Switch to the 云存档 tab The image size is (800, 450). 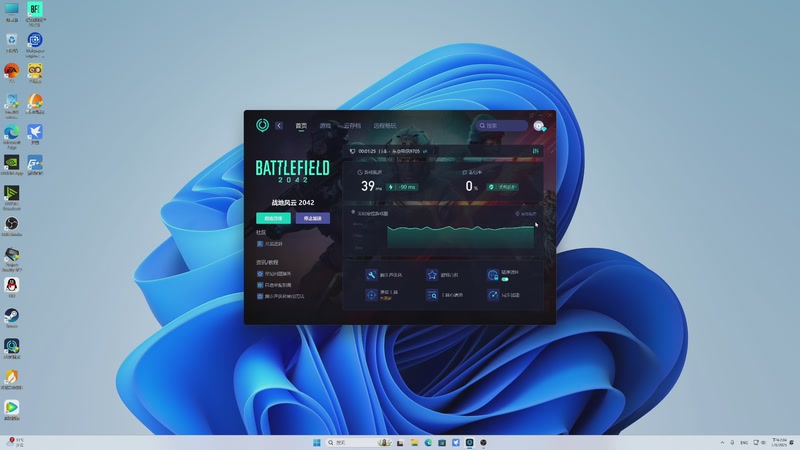coord(352,126)
